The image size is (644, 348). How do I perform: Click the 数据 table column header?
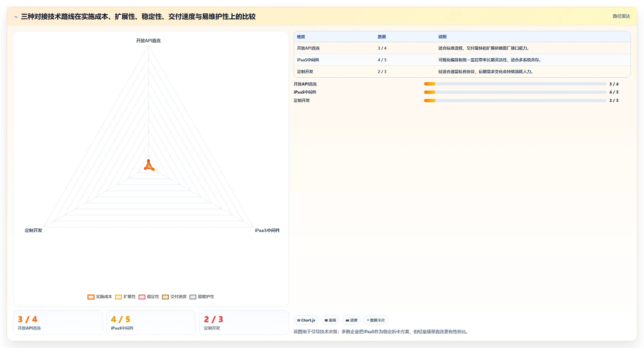click(382, 37)
